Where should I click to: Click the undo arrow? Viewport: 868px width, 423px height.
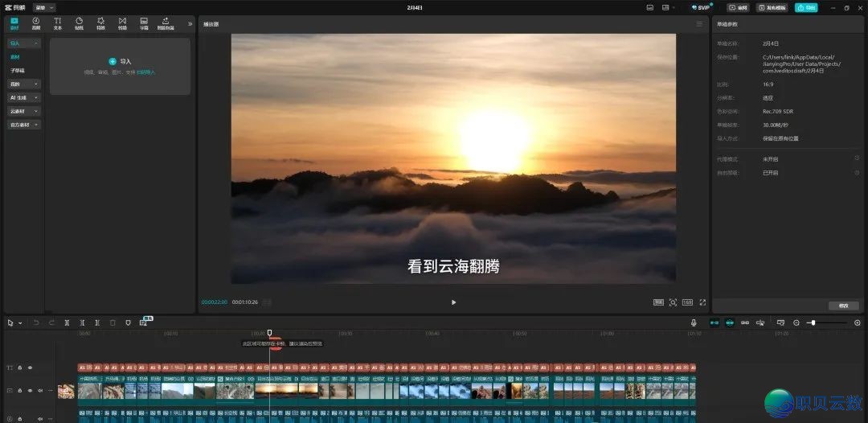point(36,322)
